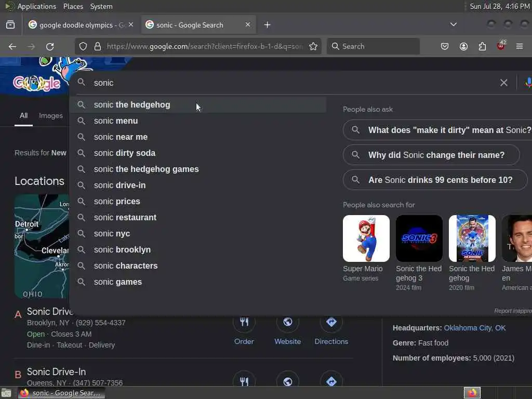The height and width of the screenshot is (399, 532).
Task: Click the site security padlock icon
Action: pos(98,46)
